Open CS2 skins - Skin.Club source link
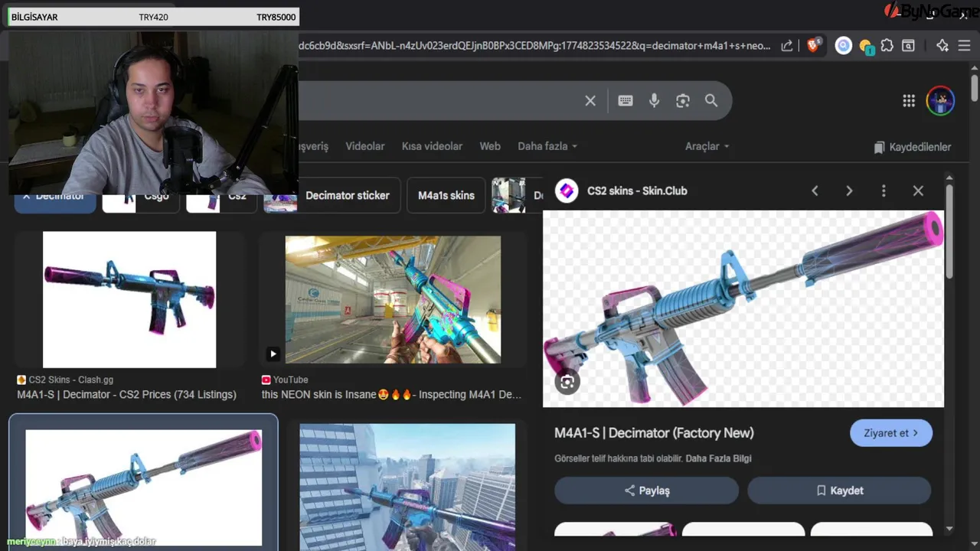Image resolution: width=980 pixels, height=551 pixels. pyautogui.click(x=637, y=191)
